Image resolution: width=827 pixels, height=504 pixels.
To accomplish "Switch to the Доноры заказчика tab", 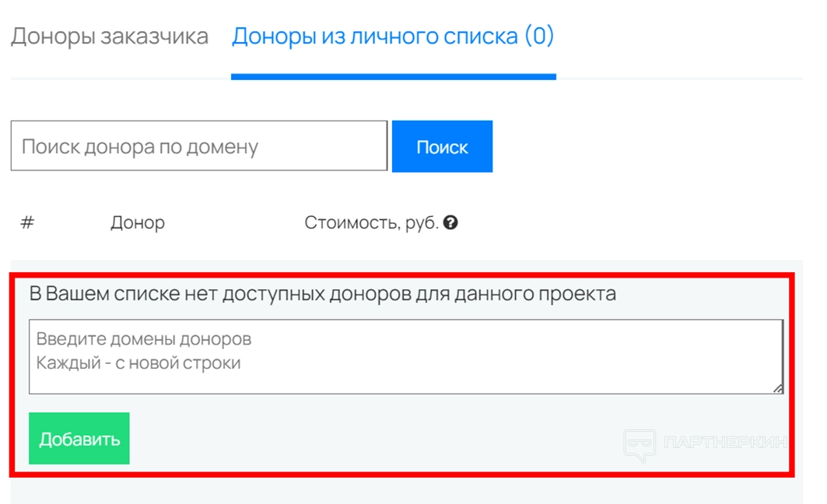I will 110,37.
